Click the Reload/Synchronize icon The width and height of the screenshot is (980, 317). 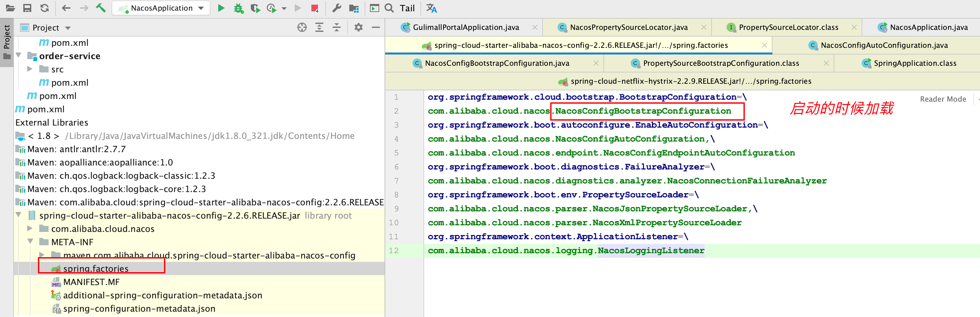[x=45, y=8]
